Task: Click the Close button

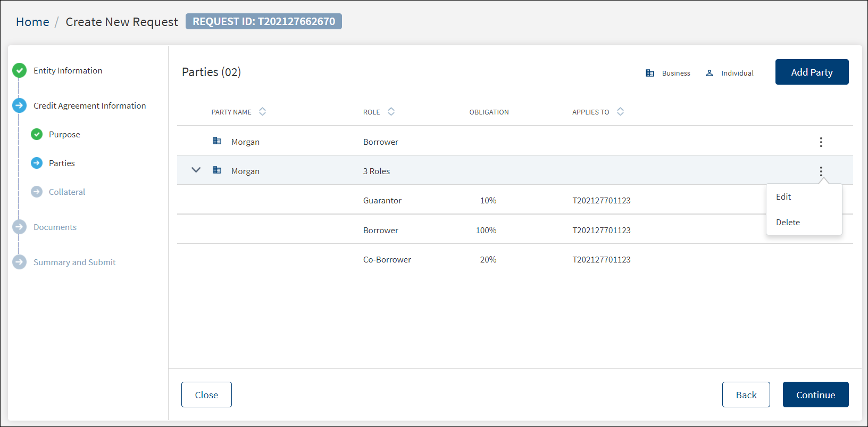Action: coord(206,395)
